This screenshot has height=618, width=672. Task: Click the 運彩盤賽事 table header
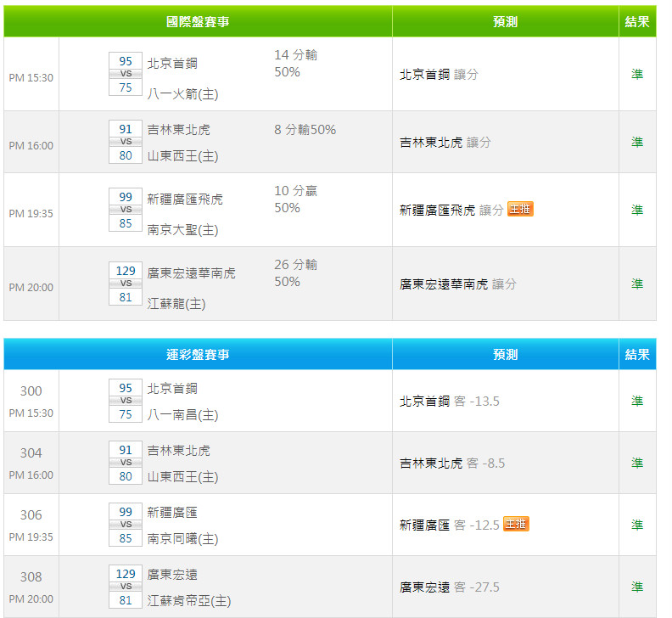(x=198, y=354)
